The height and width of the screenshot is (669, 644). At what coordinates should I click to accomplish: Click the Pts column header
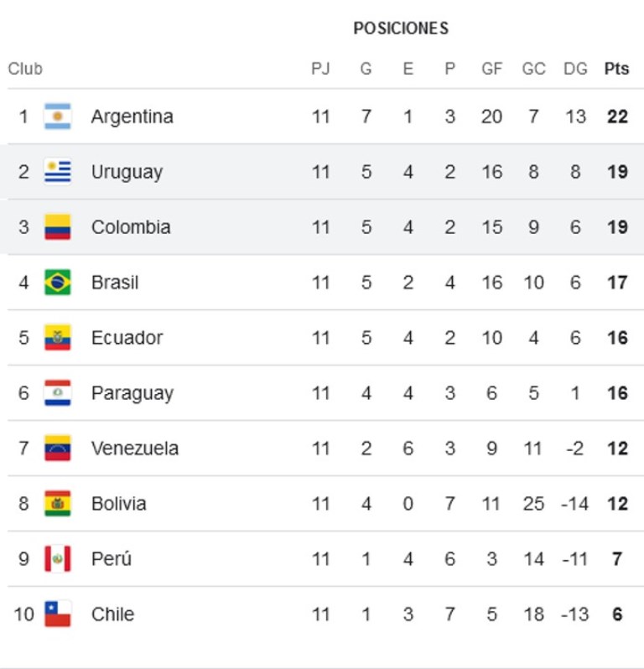click(616, 69)
